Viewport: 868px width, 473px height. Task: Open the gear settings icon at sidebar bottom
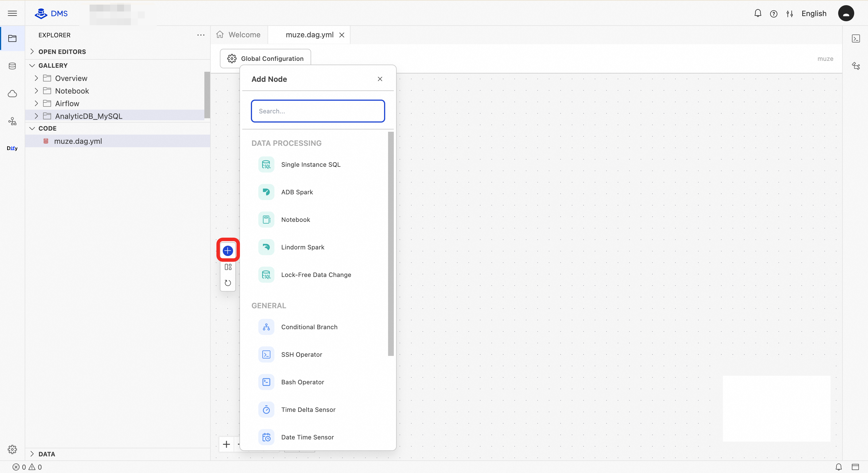12,449
